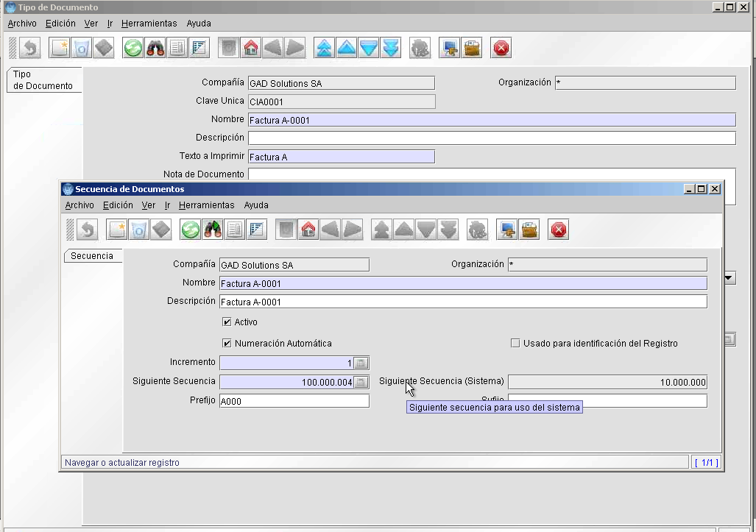Click Descripción field in Secuencia de Documentos

pyautogui.click(x=463, y=302)
